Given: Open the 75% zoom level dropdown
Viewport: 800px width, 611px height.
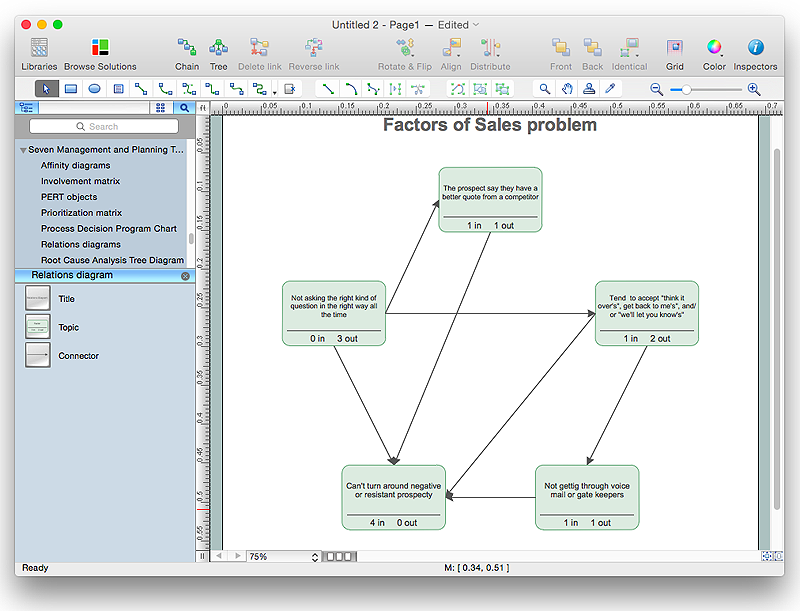Looking at the screenshot, I should [x=284, y=556].
